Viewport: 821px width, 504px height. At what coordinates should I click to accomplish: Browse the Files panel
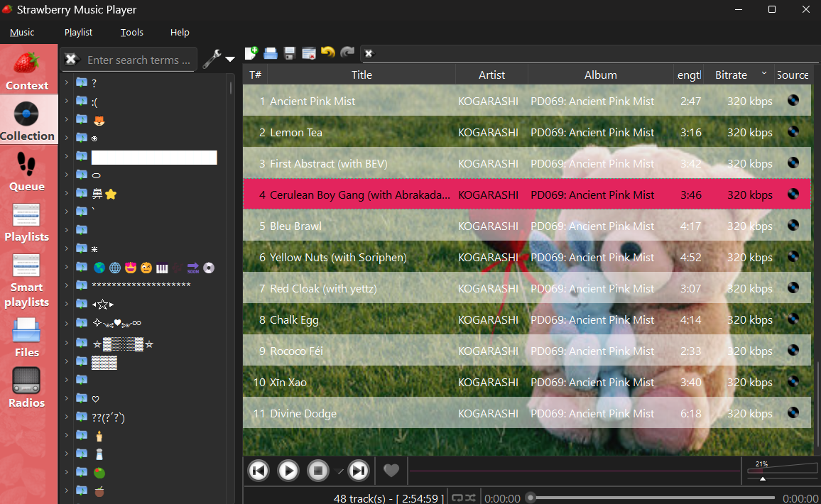[x=28, y=338]
